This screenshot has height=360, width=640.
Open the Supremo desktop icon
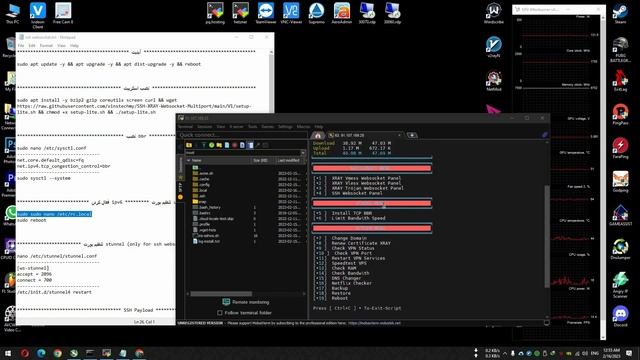tap(316, 13)
